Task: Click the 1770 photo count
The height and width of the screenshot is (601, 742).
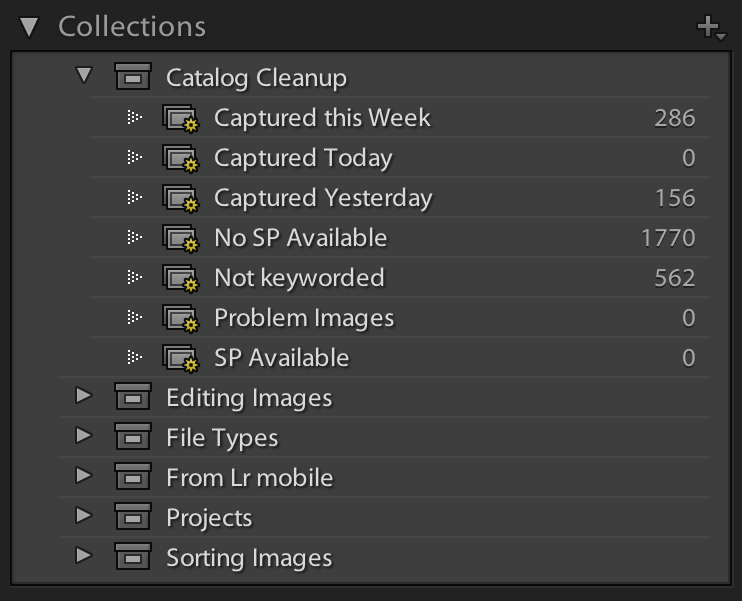Action: pos(668,238)
